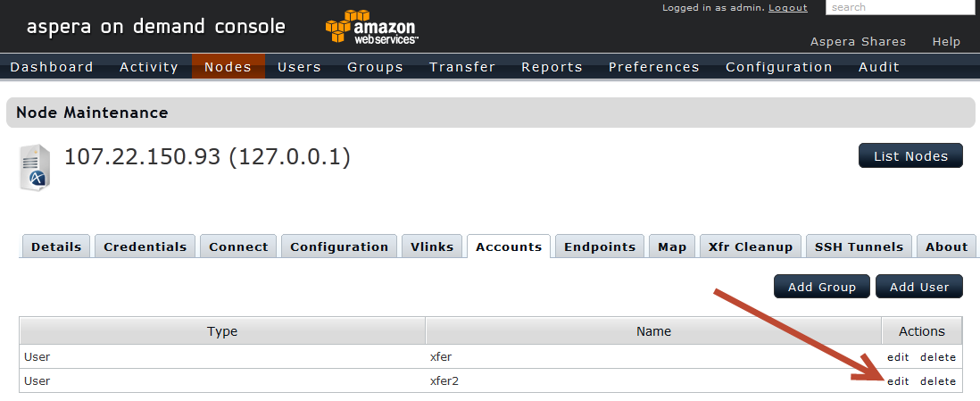Select the Accounts tab
The image size is (980, 401).
click(509, 246)
